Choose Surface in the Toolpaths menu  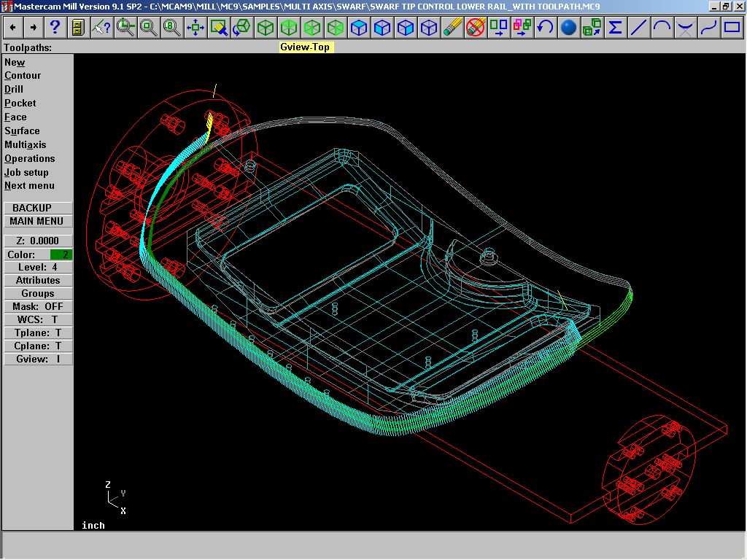pyautogui.click(x=22, y=131)
